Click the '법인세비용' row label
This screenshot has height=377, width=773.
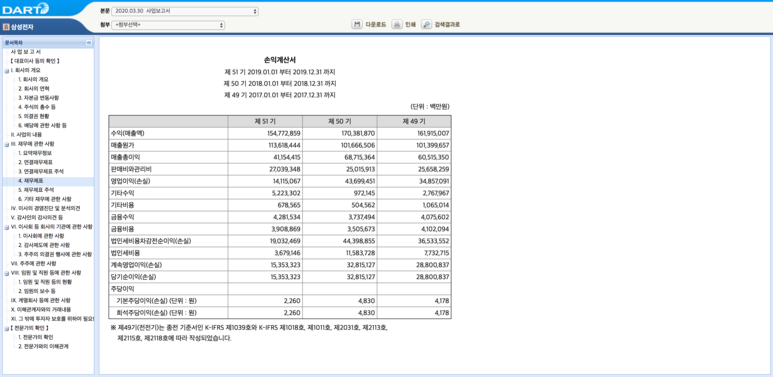point(126,253)
